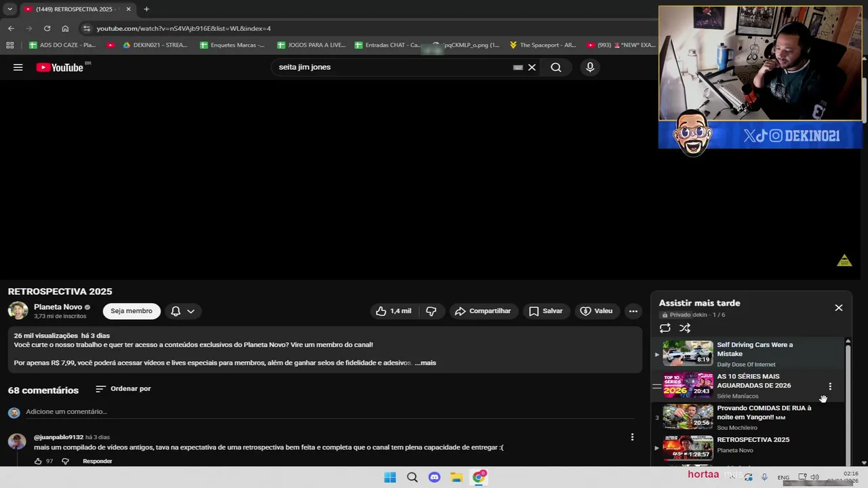This screenshot has height=488, width=868.
Task: Open the on-screen keyboard icon in search box
Action: pyautogui.click(x=518, y=67)
